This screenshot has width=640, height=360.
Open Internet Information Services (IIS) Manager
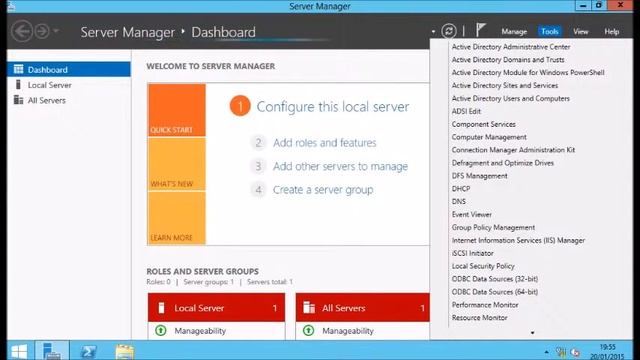coord(518,240)
